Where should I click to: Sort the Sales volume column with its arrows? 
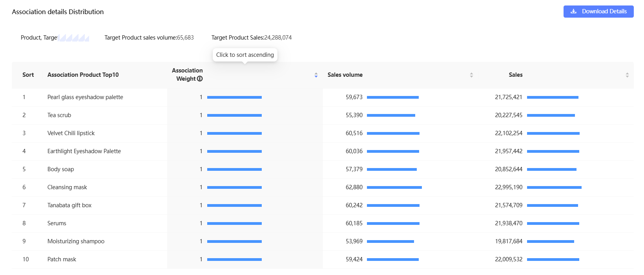point(471,75)
